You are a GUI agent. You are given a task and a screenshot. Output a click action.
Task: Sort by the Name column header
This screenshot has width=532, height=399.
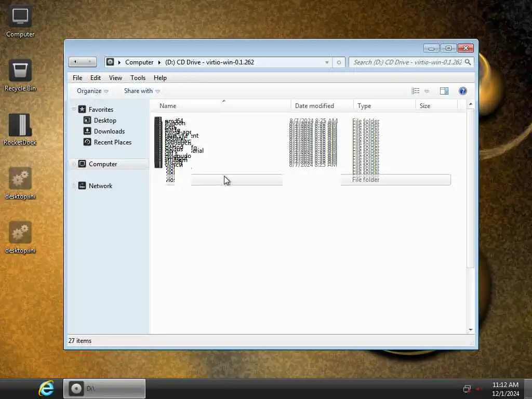(220, 106)
